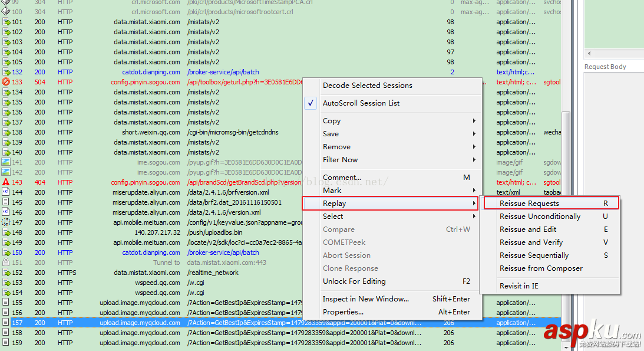Click the image icon of session 141

click(6, 162)
